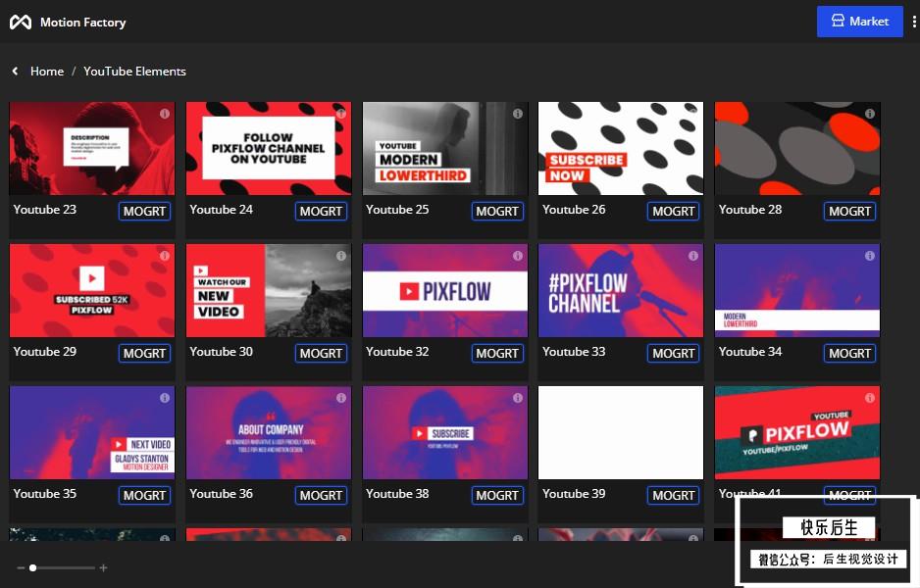This screenshot has height=588, width=920.
Task: Select the Youtube 23 description thumbnail
Action: (92, 148)
